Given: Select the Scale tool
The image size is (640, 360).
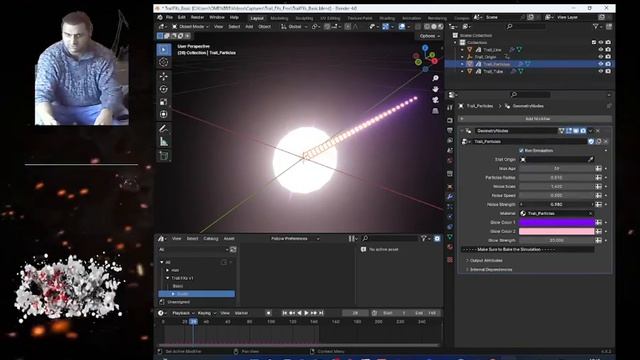Looking at the screenshot, I should [164, 102].
